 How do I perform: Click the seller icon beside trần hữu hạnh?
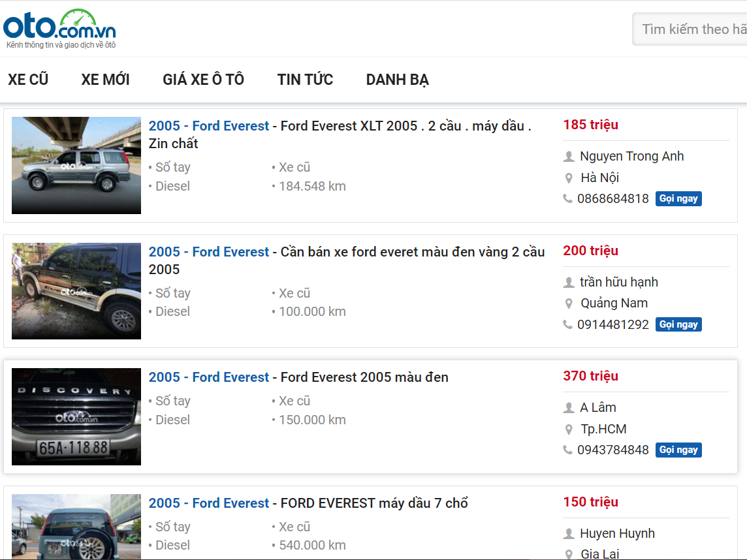pyautogui.click(x=568, y=283)
